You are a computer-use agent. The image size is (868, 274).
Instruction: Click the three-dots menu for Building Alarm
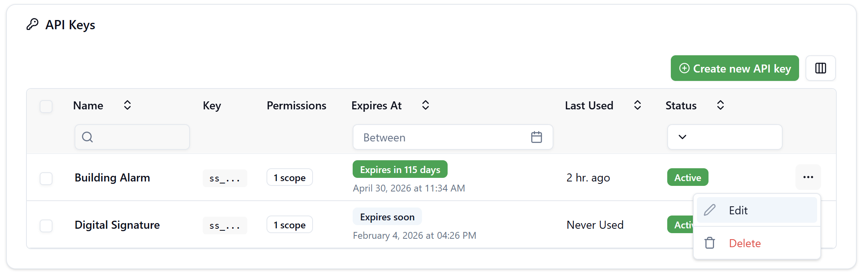[x=808, y=177]
